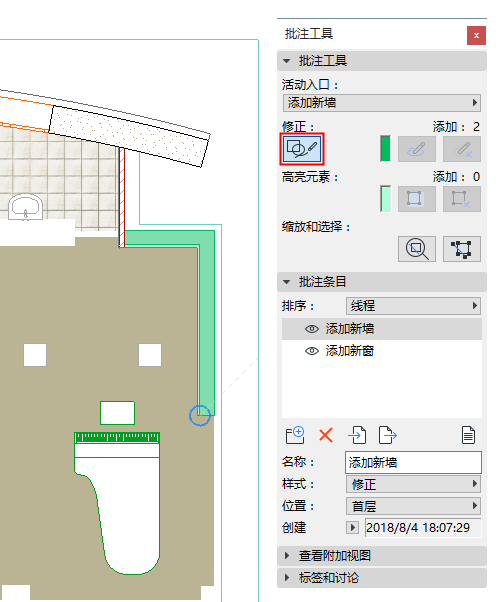Open the 排序 dropdown set to 线程
The height and width of the screenshot is (602, 502).
click(x=413, y=306)
